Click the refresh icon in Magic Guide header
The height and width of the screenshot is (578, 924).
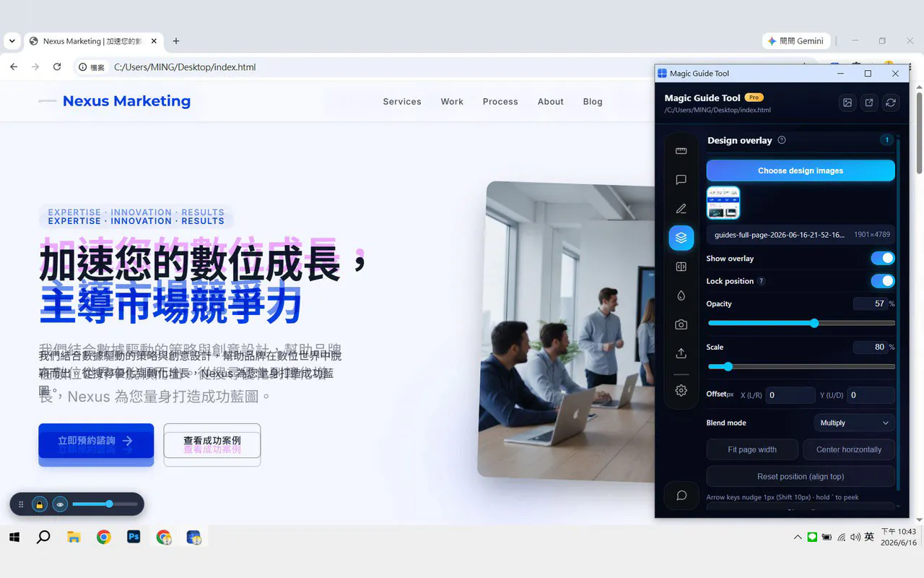(x=891, y=103)
